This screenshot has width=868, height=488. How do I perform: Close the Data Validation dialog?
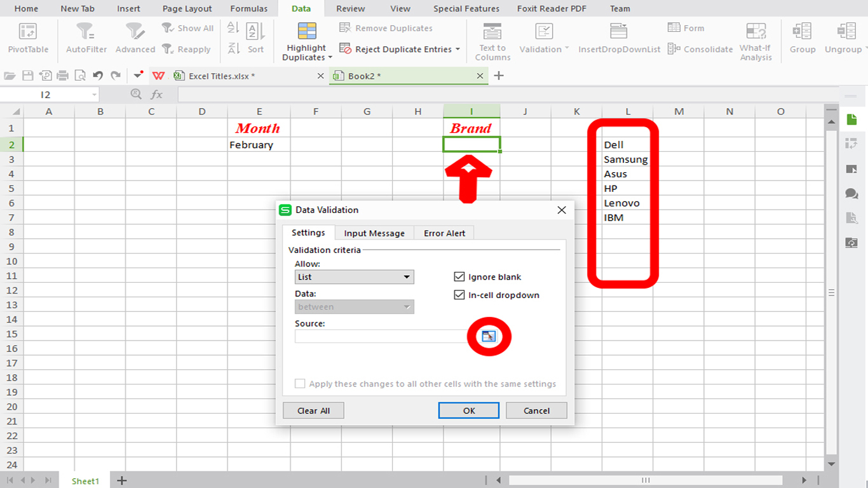pyautogui.click(x=562, y=210)
